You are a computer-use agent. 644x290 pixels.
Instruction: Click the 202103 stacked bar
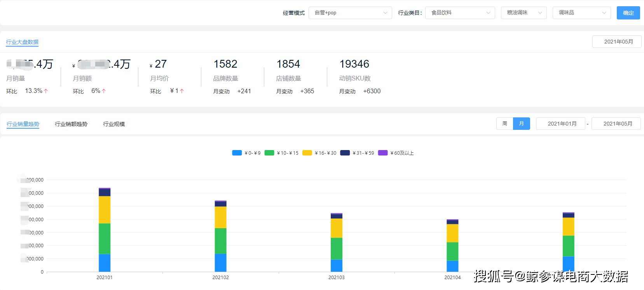337,243
